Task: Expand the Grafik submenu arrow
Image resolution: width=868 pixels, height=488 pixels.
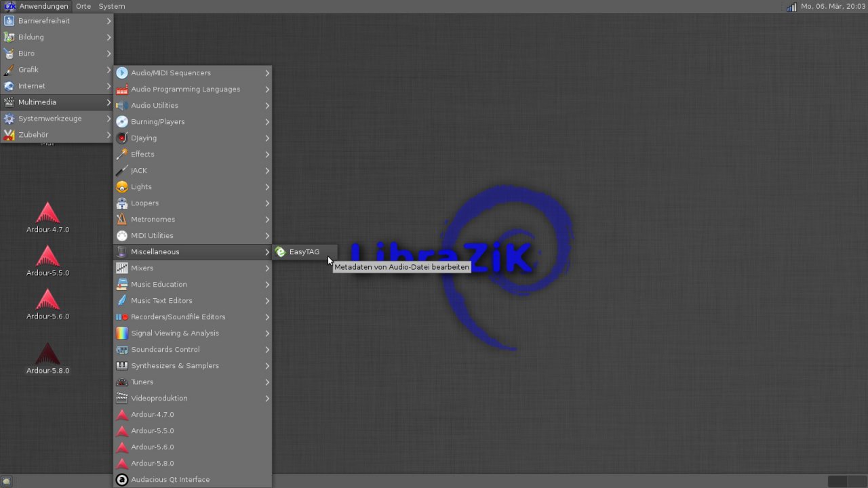Action: (108, 70)
